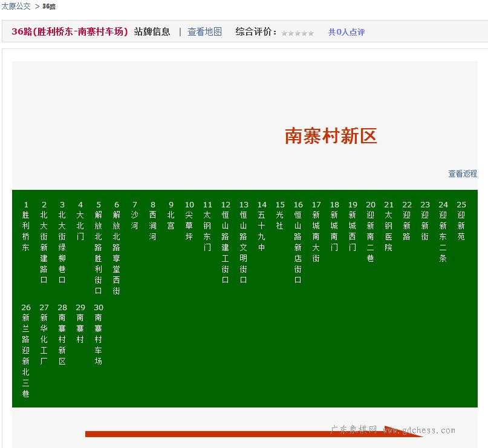Select stop 16 恒山路新店街口
Screen dimensions: 488x448
click(x=298, y=242)
